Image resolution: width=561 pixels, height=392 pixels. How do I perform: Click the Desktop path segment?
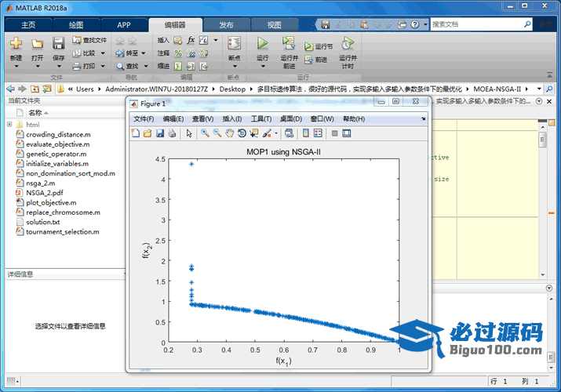point(232,89)
